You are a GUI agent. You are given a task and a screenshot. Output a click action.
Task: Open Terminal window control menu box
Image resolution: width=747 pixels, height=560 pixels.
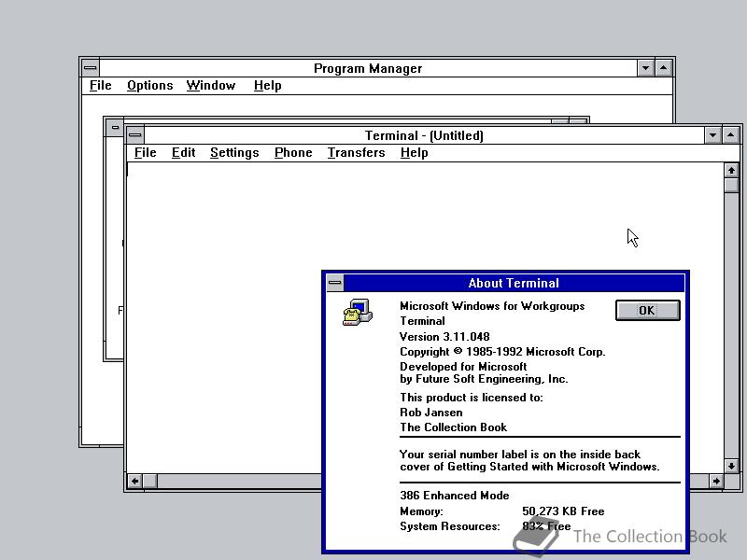pyautogui.click(x=135, y=135)
